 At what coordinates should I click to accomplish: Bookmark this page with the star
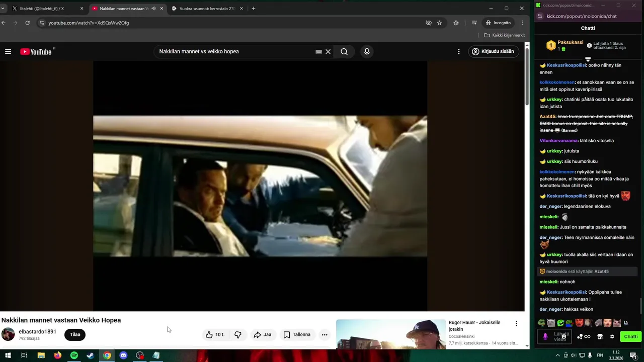(x=439, y=23)
